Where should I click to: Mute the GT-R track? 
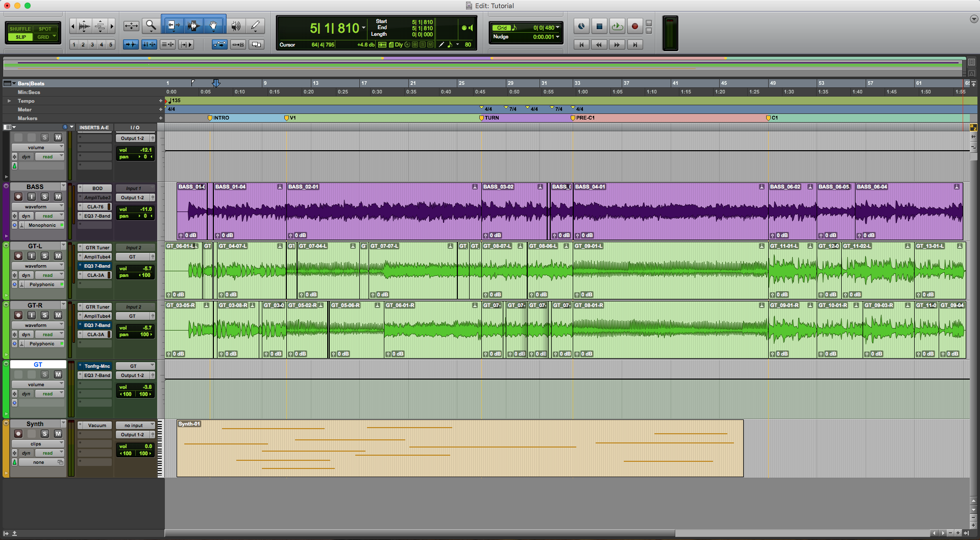pos(58,315)
